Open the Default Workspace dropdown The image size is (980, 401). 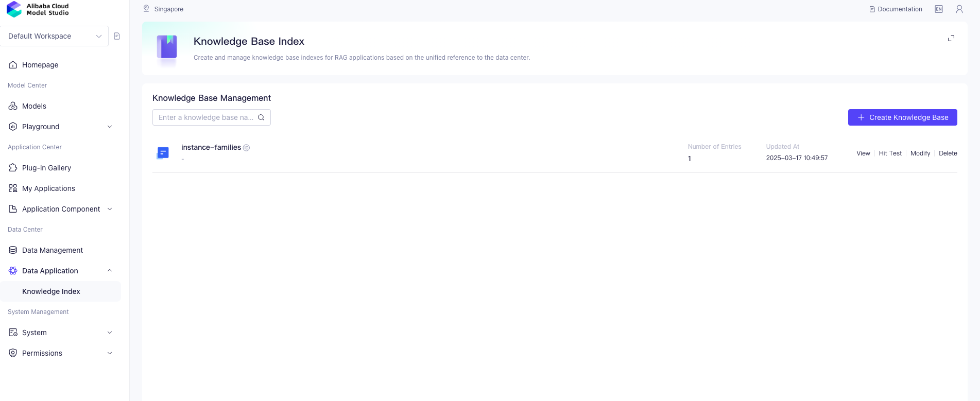tap(55, 36)
